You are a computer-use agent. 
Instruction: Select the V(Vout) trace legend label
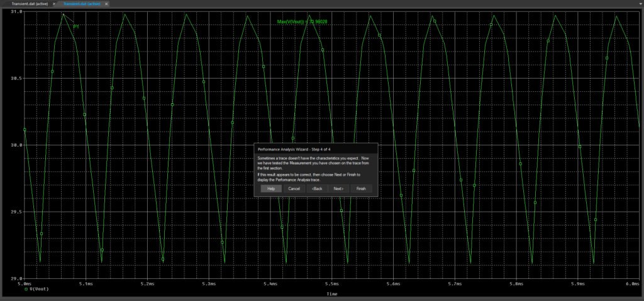coord(40,289)
